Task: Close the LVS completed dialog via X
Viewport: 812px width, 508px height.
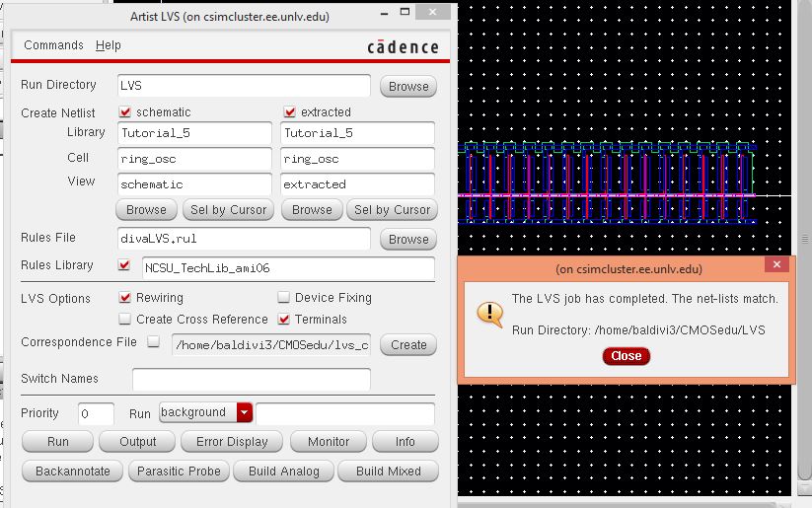Action: 776,264
